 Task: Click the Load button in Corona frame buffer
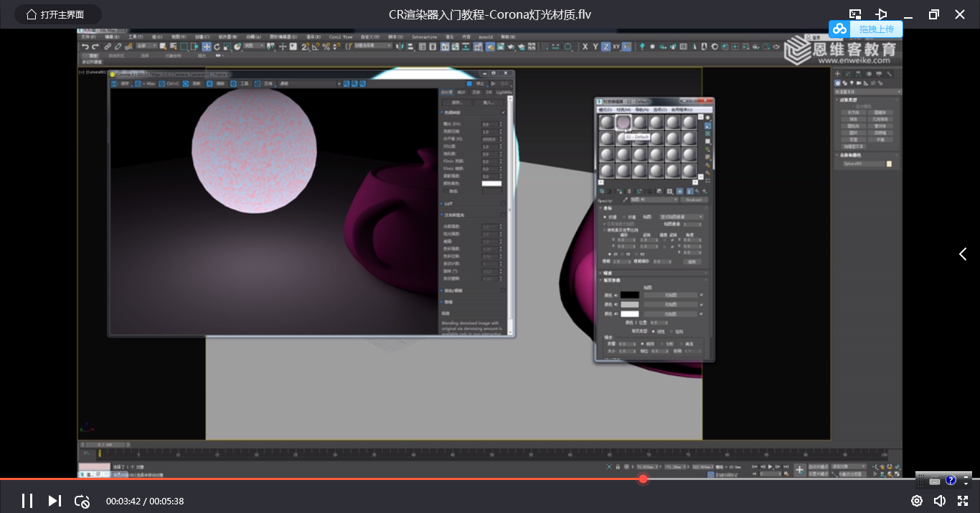click(x=489, y=103)
